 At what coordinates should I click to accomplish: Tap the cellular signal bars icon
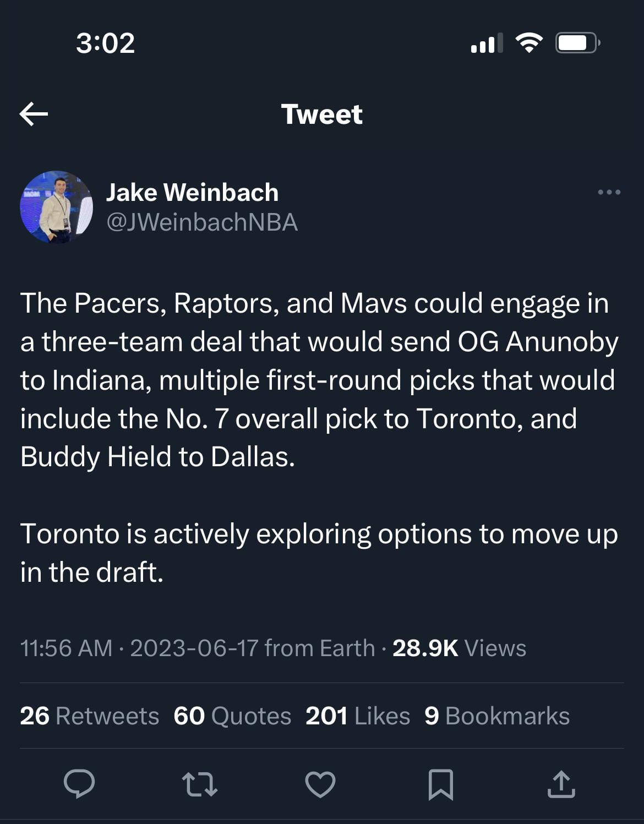[487, 43]
